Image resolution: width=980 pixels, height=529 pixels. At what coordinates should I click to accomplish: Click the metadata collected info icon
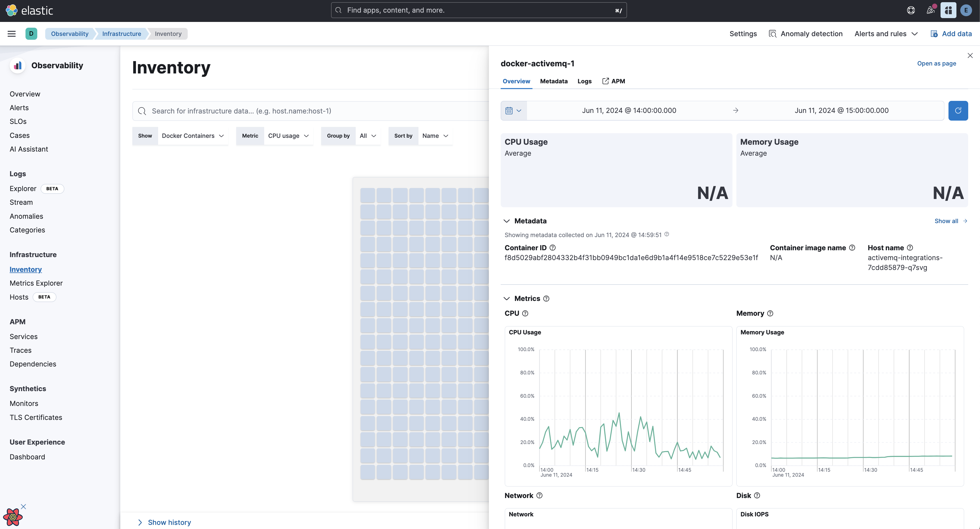pos(666,234)
